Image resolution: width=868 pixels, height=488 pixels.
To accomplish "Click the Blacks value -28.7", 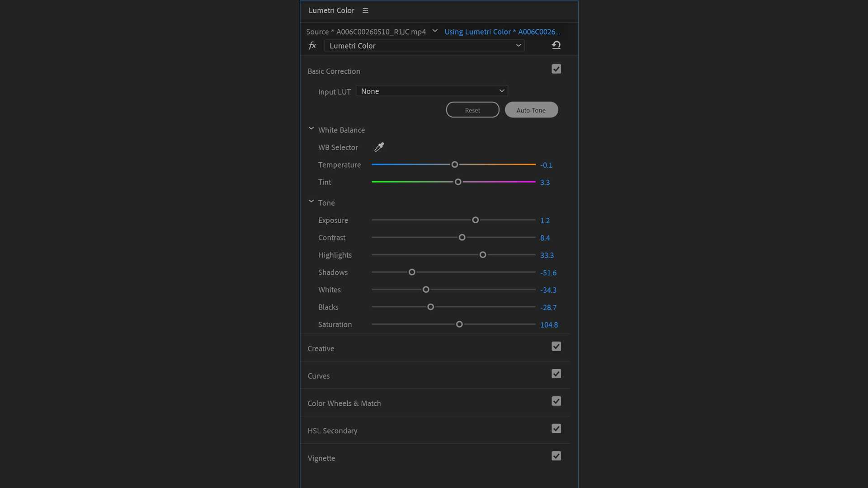I will (548, 308).
